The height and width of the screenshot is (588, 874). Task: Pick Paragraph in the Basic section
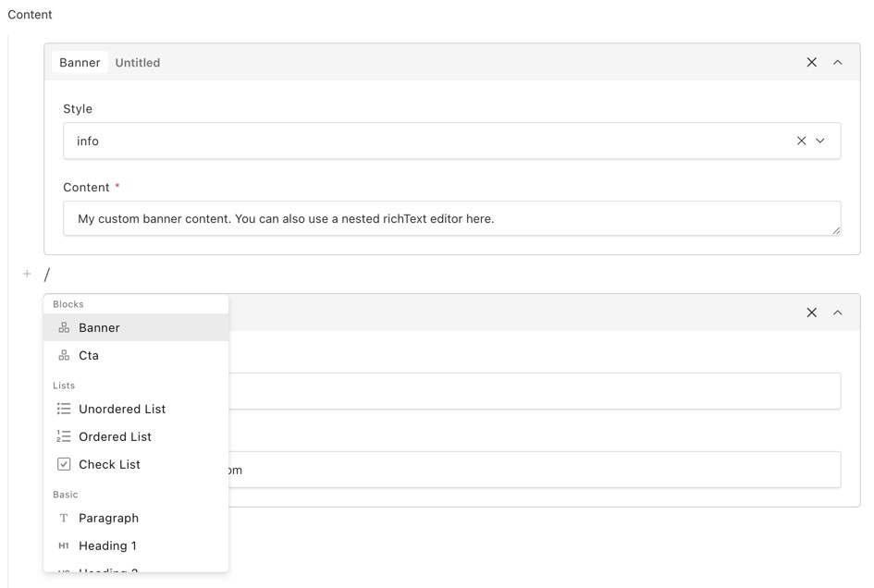[x=108, y=518]
